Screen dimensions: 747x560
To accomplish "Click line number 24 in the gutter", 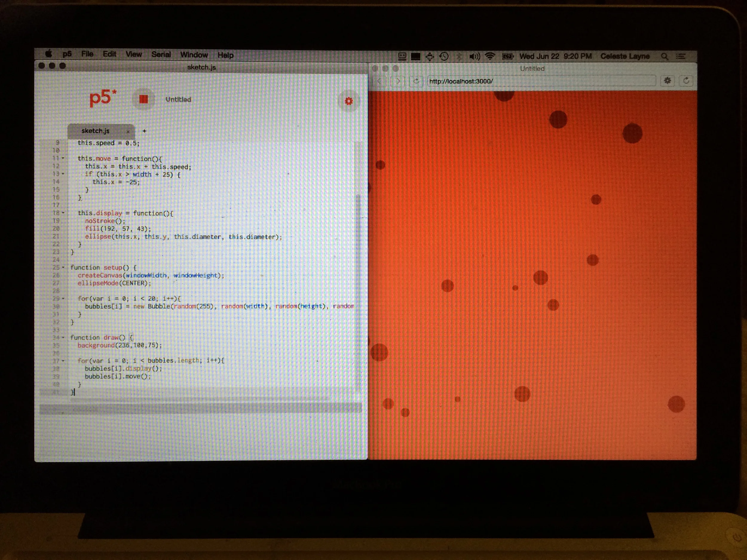I will [x=56, y=260].
